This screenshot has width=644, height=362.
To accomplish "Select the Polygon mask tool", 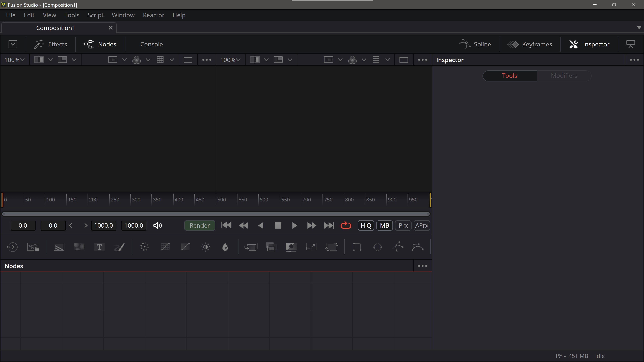I will pyautogui.click(x=397, y=247).
